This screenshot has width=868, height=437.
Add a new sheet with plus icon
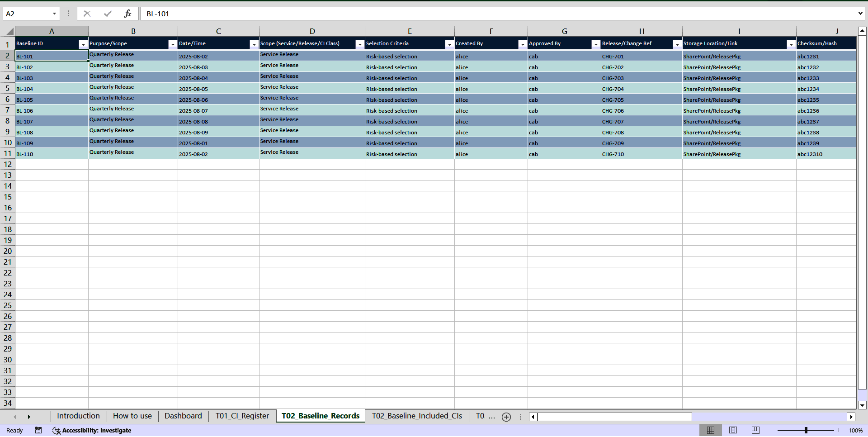point(506,417)
